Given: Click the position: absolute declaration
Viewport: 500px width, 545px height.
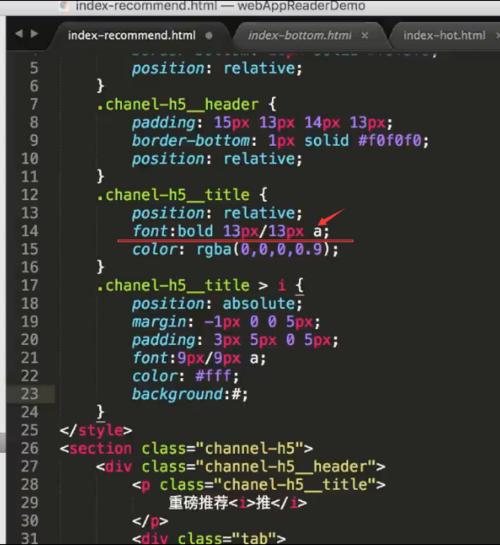Looking at the screenshot, I should tap(217, 303).
